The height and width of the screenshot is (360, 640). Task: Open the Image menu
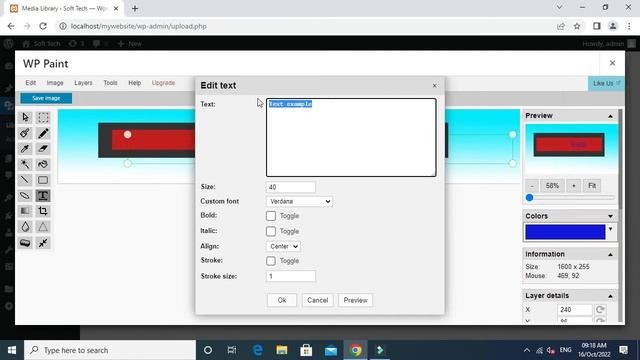click(55, 83)
